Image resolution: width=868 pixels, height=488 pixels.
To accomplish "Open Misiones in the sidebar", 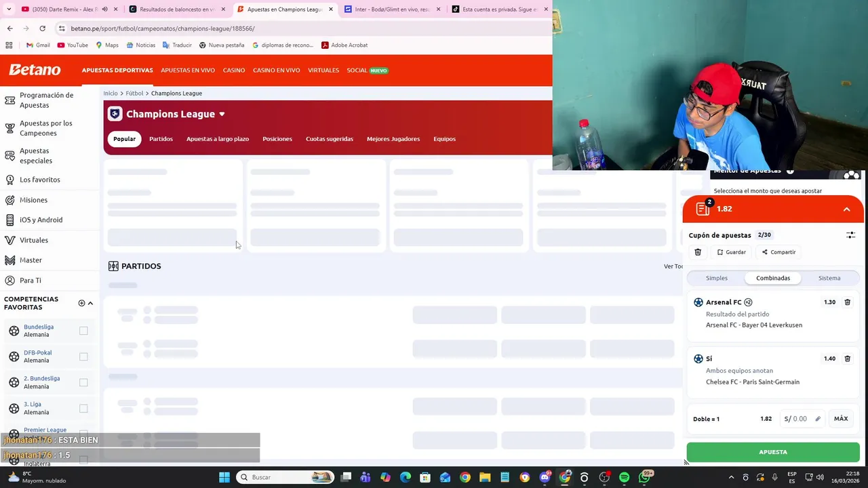I will coord(34,200).
